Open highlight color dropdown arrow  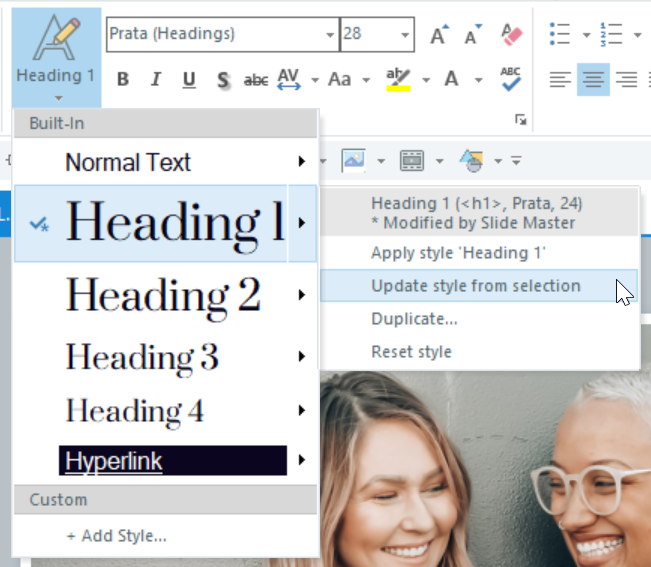click(426, 80)
